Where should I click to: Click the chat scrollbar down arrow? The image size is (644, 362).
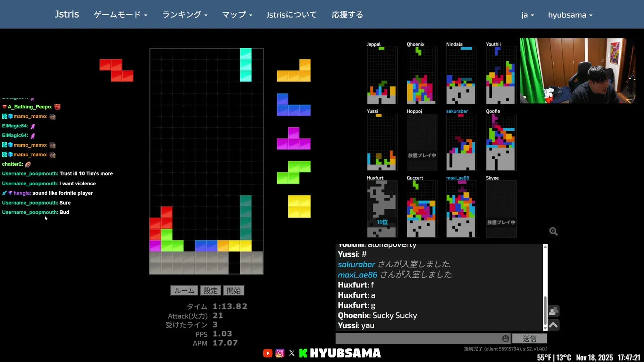tap(545, 328)
